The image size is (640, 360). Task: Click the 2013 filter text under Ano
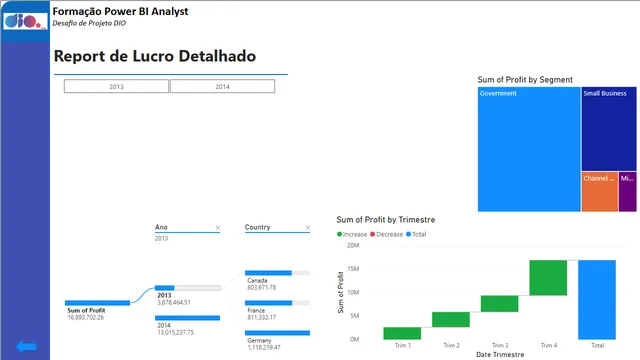[x=161, y=238]
